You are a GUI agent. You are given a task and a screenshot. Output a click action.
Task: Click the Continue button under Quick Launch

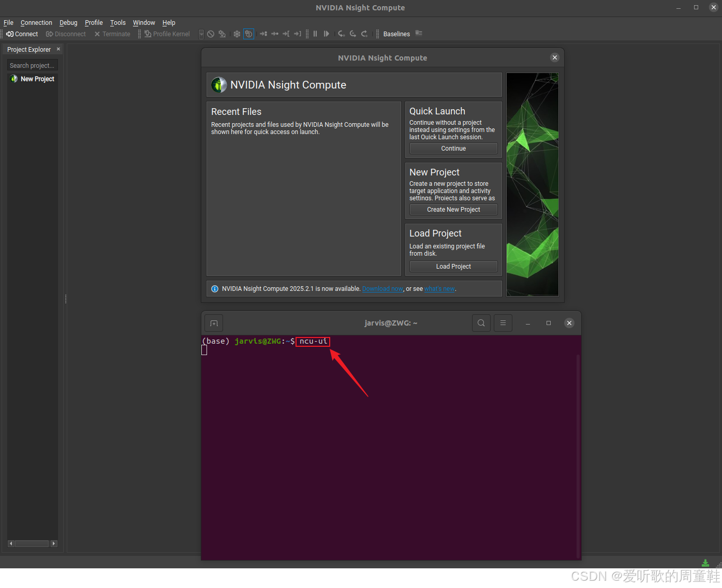click(453, 149)
